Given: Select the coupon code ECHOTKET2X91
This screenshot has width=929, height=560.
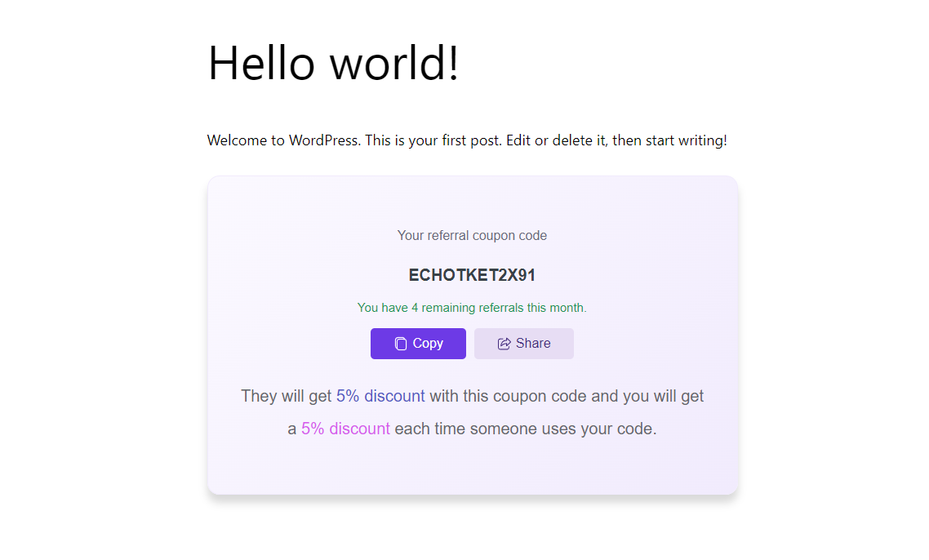Looking at the screenshot, I should click(x=472, y=275).
